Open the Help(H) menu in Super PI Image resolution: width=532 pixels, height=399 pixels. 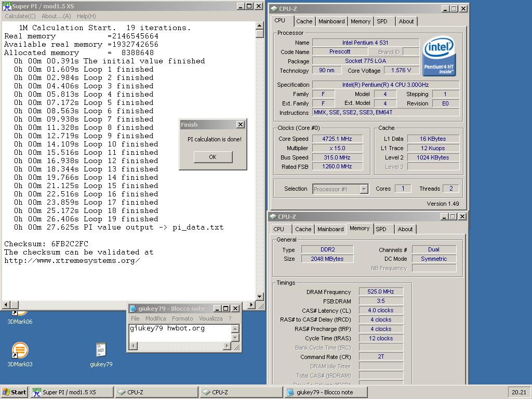86,16
